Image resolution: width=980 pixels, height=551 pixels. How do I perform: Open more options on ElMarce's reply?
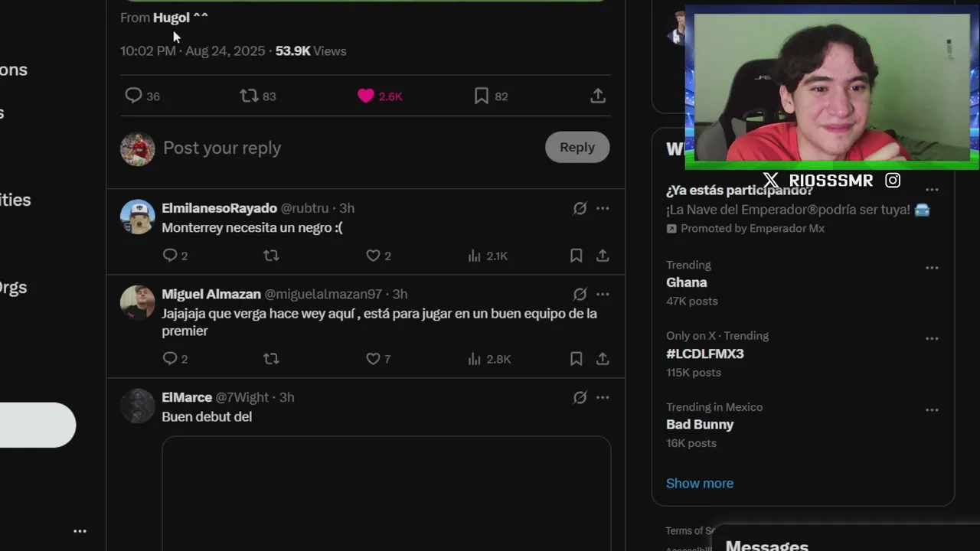click(603, 397)
